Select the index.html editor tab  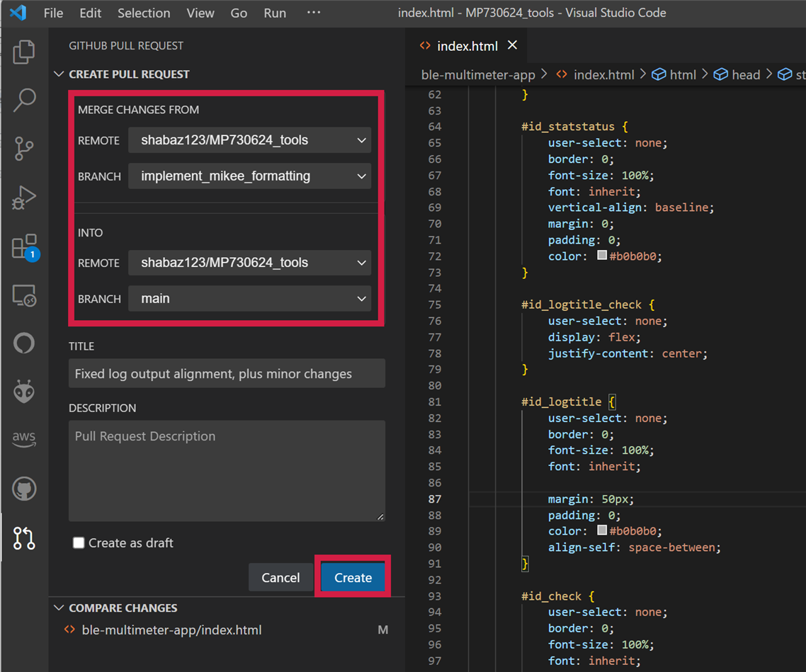(x=467, y=46)
